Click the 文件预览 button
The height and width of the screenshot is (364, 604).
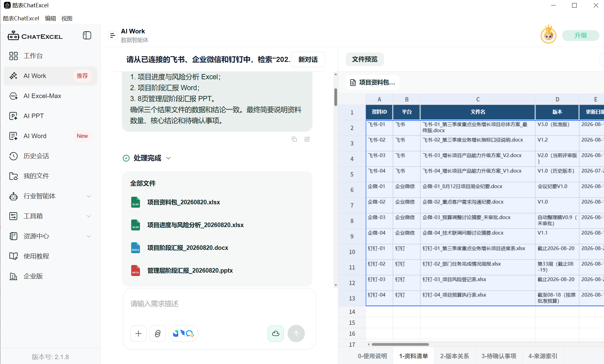pos(365,59)
